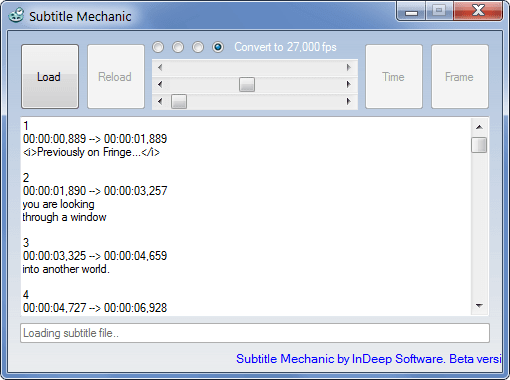Screen dimensions: 510x380
Task: Click left arrow of the top slider
Action: click(160, 68)
